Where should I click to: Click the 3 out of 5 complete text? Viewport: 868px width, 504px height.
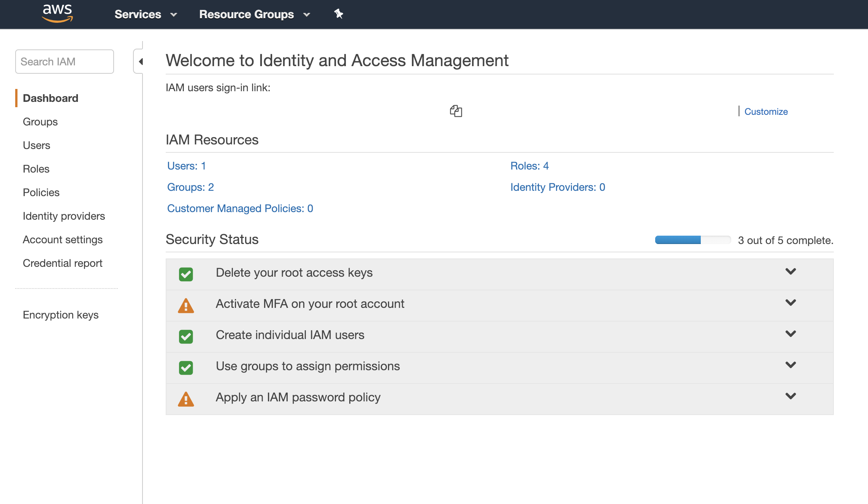(x=786, y=240)
